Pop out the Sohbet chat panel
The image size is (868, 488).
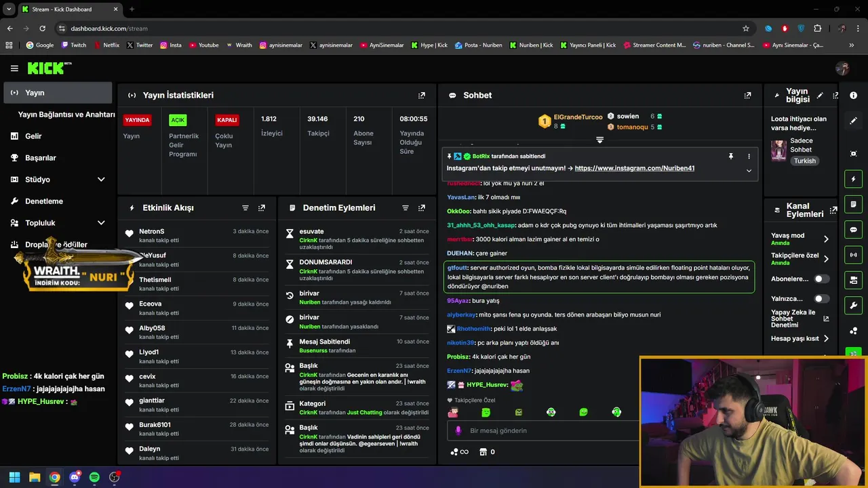(747, 96)
